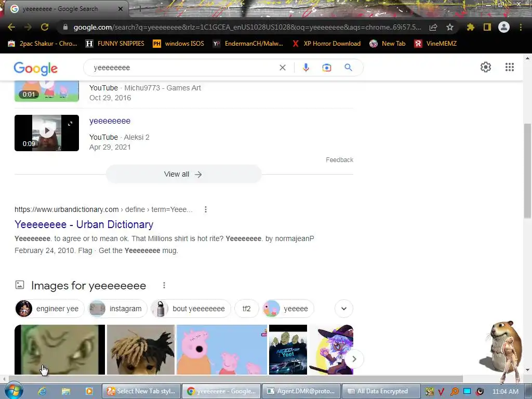Open the VineMEMZ bookmark
This screenshot has height=399, width=532.
436,44
